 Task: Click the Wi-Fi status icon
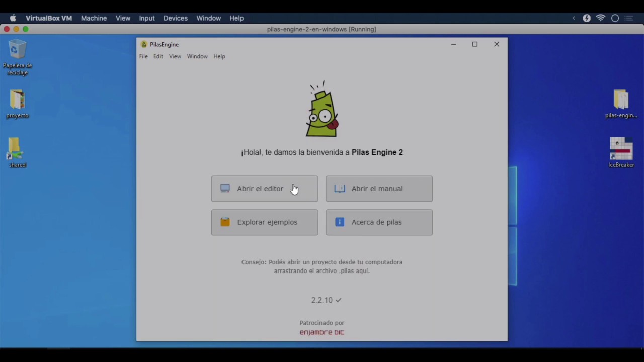(x=601, y=18)
